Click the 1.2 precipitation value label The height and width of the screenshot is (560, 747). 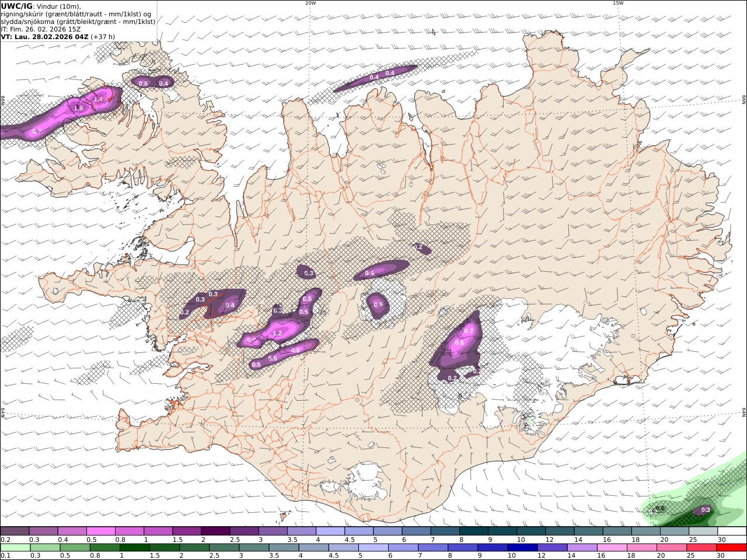click(277, 333)
